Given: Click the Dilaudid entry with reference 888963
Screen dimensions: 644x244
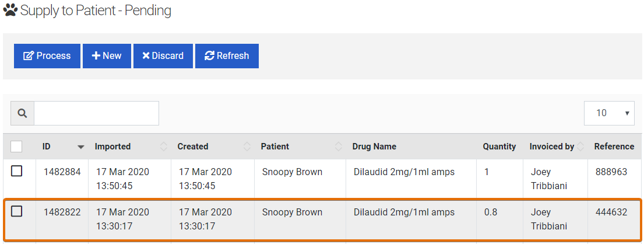Looking at the screenshot, I should (404, 172).
